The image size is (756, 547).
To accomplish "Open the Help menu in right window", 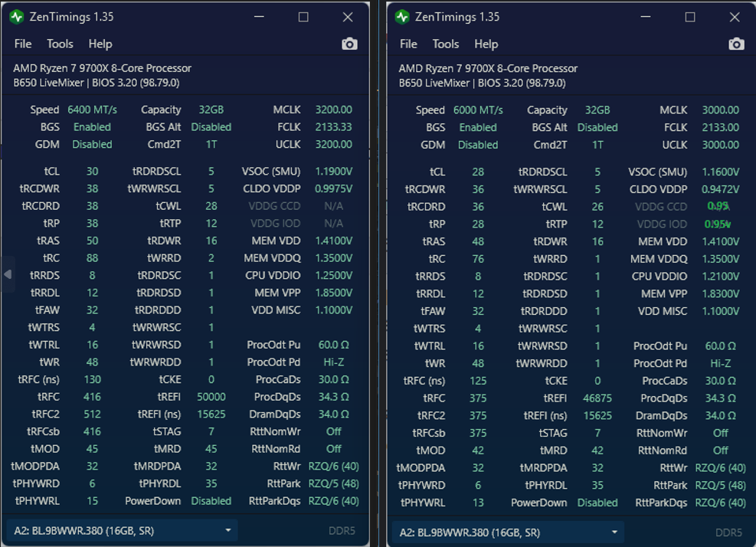I will coord(486,44).
